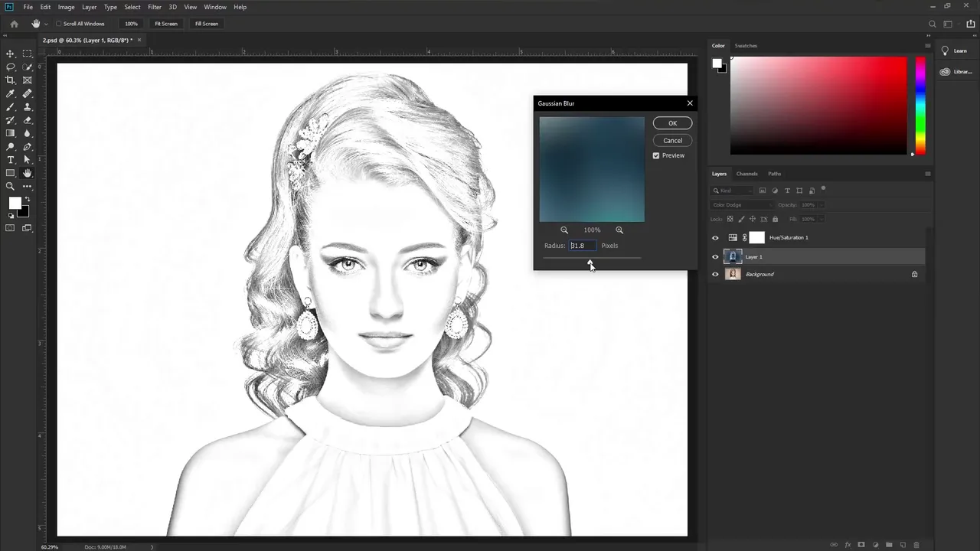
Task: Swap foreground and background colors
Action: [28, 199]
